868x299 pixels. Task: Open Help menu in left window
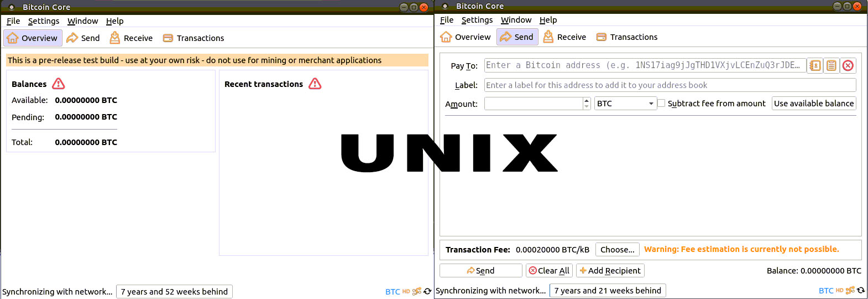tap(114, 21)
